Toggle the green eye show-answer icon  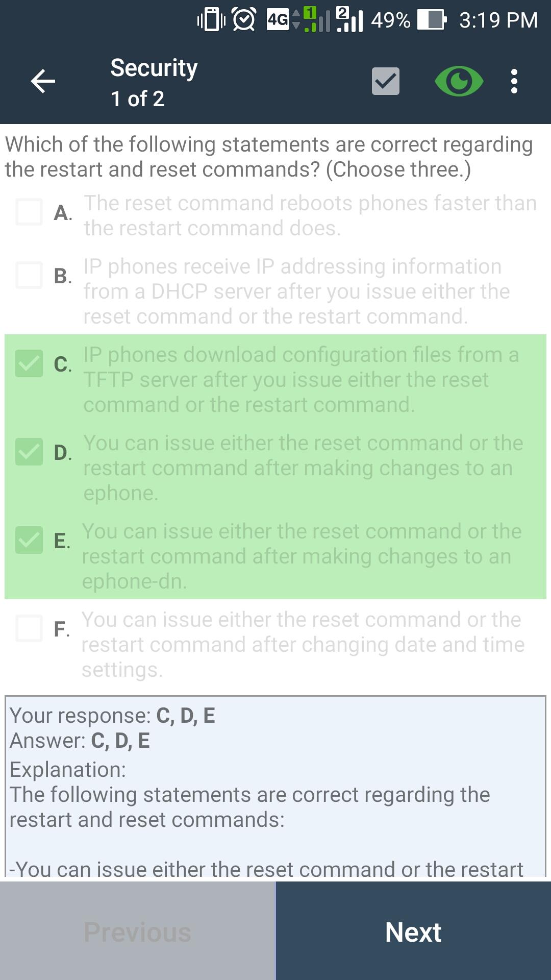tap(459, 82)
